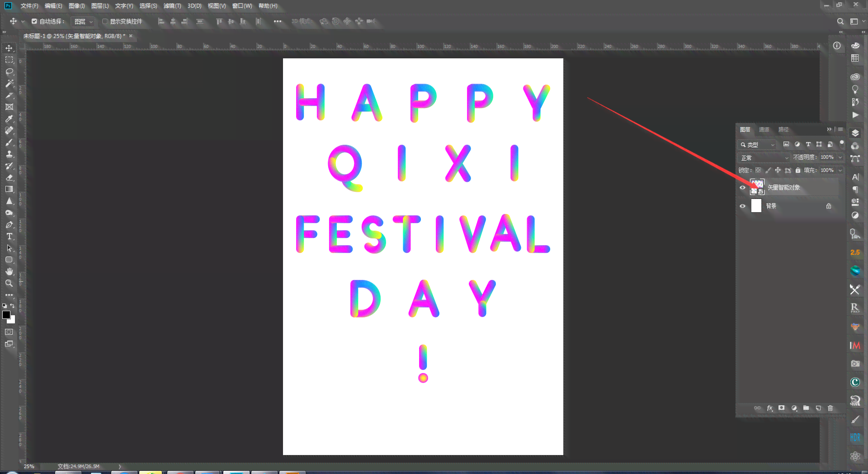The height and width of the screenshot is (474, 868).
Task: Select the Move tool in the toolbox
Action: [9, 48]
